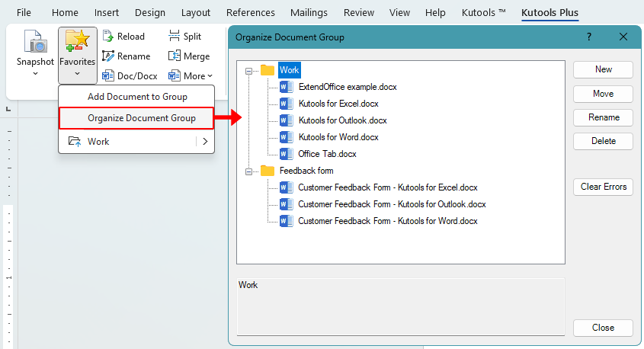Switch to the Review tab

[x=359, y=13]
